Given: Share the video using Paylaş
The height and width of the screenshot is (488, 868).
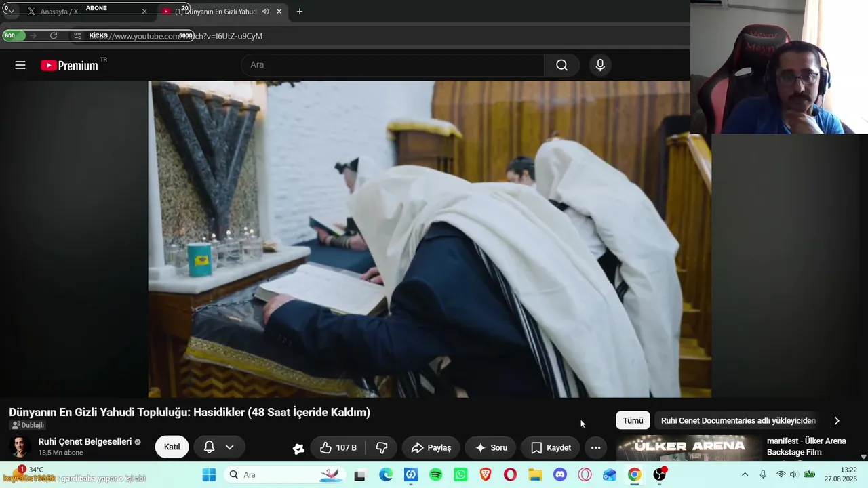Looking at the screenshot, I should (x=431, y=447).
